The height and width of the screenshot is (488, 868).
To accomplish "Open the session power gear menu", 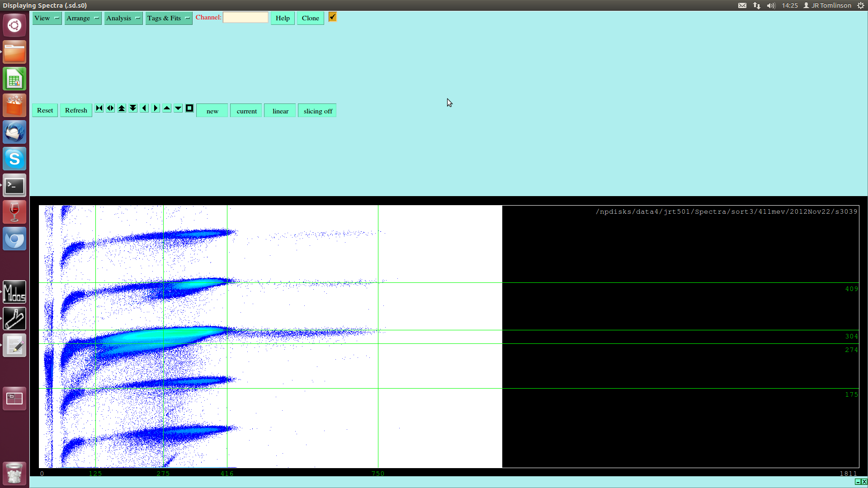I will 861,5.
